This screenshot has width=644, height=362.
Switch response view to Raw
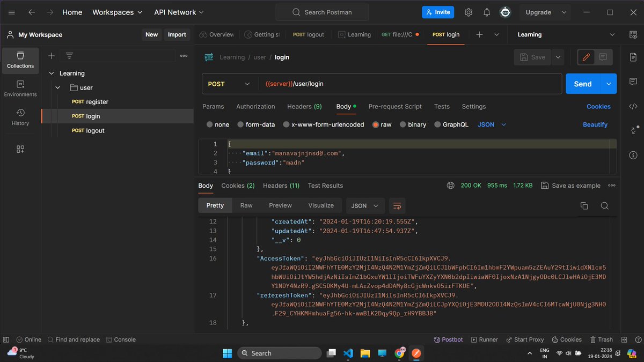[x=246, y=205]
